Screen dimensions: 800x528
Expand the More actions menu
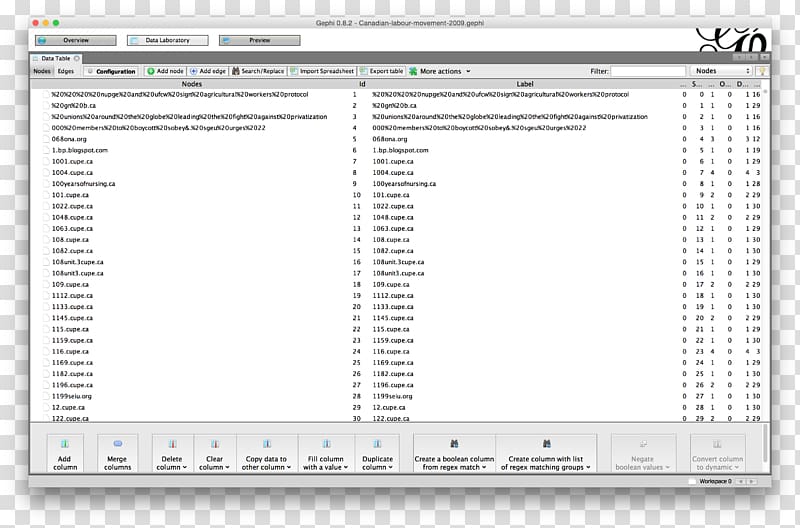click(440, 71)
